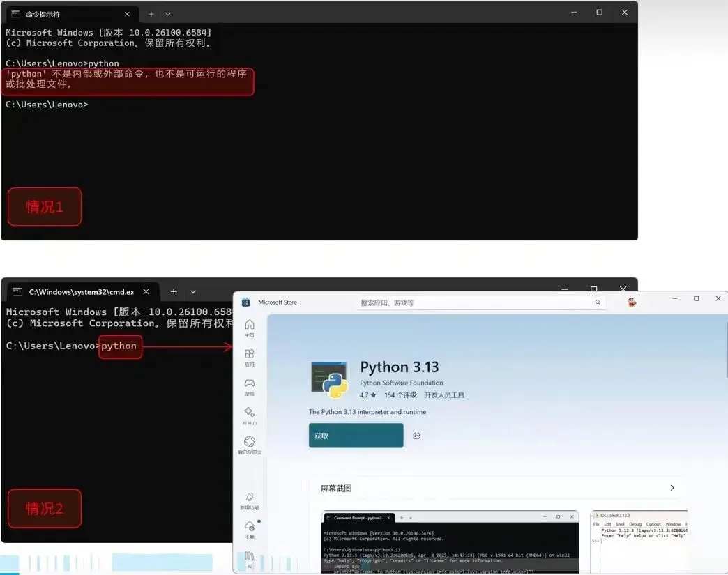Open the 应用 (Apps) section in Store sidebar
728x575 pixels.
[250, 358]
